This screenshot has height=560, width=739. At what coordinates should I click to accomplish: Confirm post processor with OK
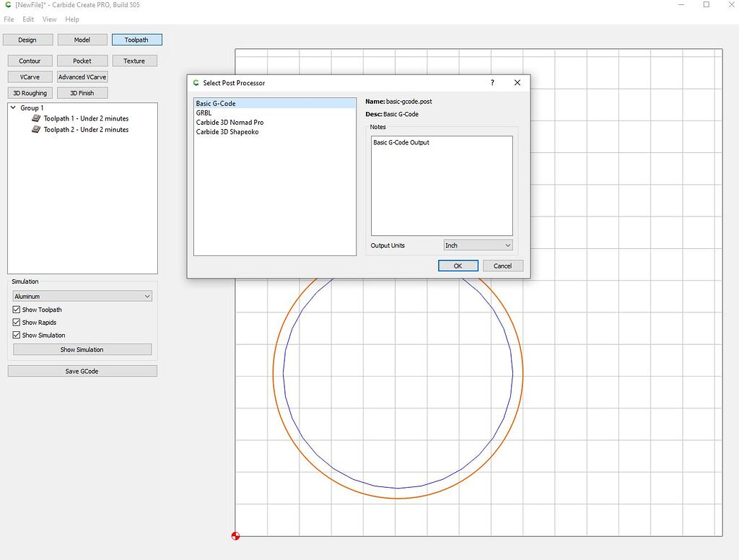[458, 266]
